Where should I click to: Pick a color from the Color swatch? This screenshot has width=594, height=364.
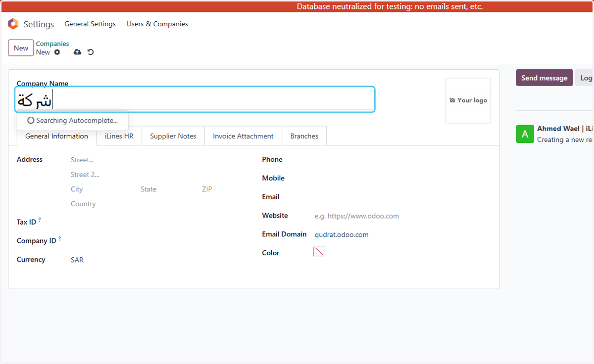point(319,252)
